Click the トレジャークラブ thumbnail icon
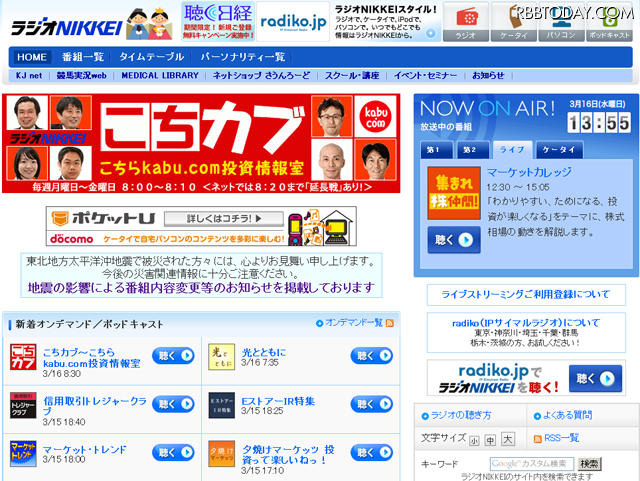The height and width of the screenshot is (481, 640). (x=23, y=405)
